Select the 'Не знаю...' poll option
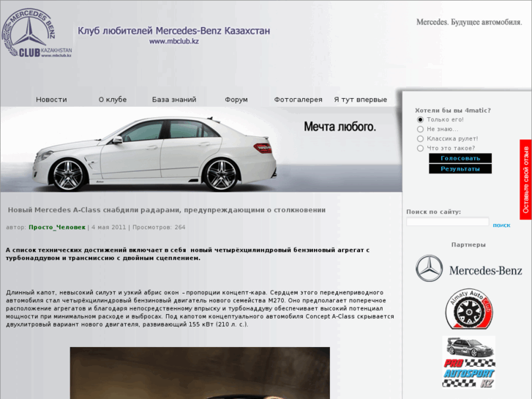The width and height of the screenshot is (532, 399). point(420,129)
